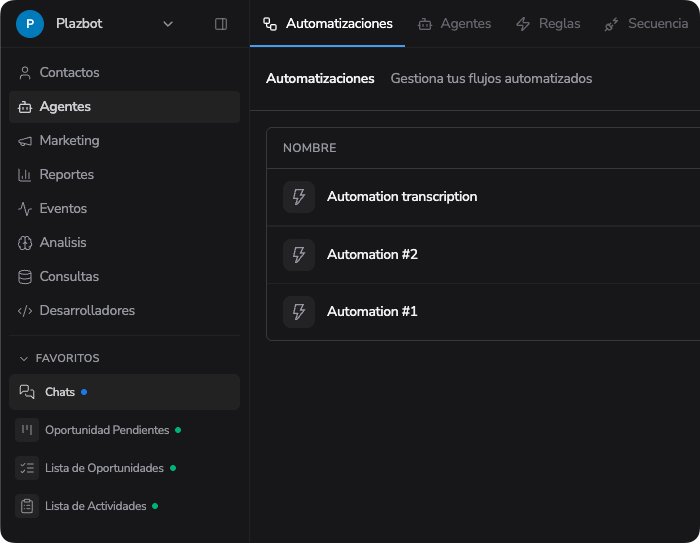Click the Automatizaciones tab workflow icon

coord(270,24)
